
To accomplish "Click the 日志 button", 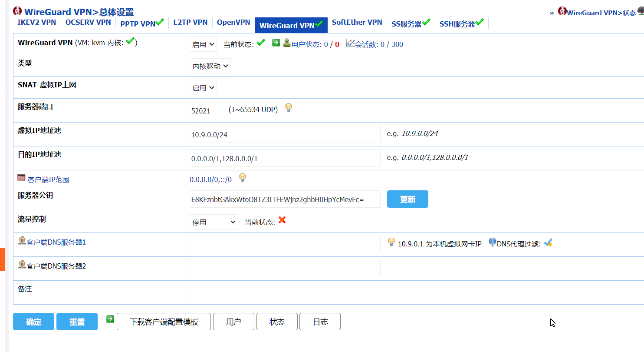I will [320, 322].
